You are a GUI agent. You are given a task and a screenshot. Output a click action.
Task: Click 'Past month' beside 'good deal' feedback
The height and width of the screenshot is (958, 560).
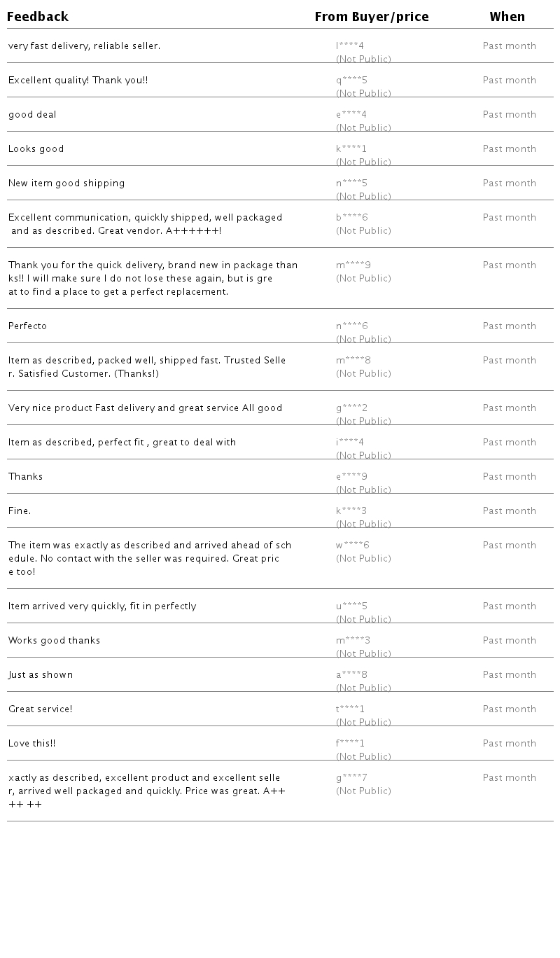coord(509,115)
